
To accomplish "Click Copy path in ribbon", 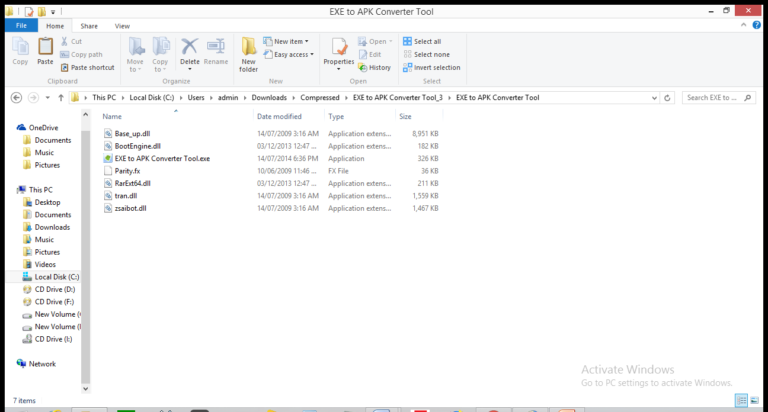I will [x=81, y=54].
